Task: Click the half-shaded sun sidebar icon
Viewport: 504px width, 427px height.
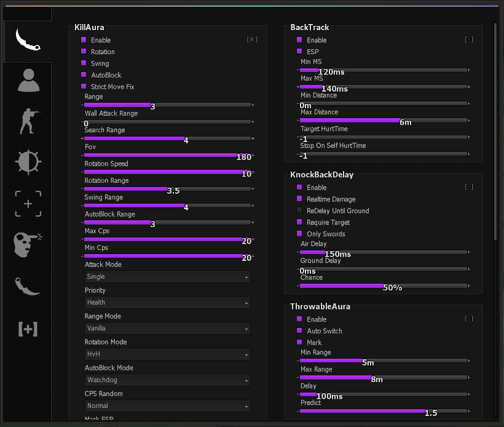Action: (28, 162)
